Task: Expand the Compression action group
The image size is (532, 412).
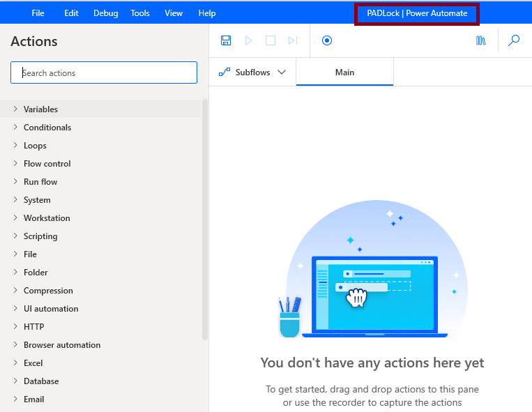Action: pos(101,290)
